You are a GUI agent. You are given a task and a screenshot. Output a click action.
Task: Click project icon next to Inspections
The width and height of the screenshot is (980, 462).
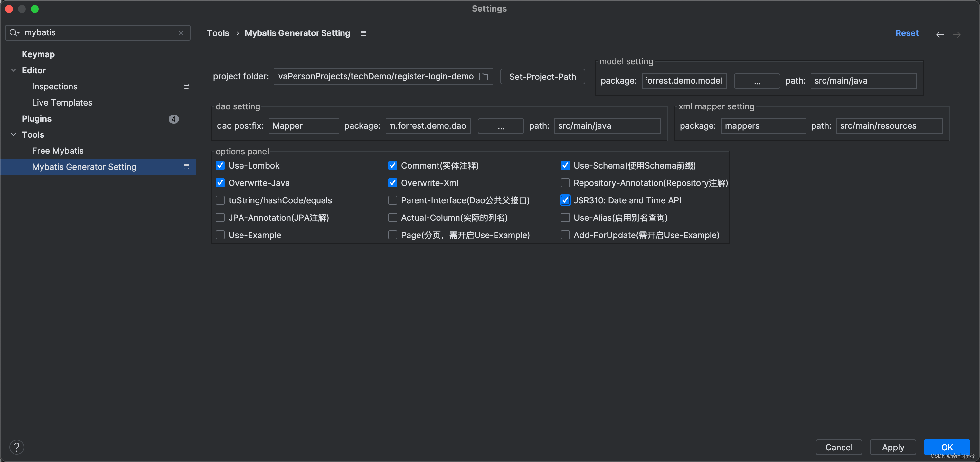(186, 86)
